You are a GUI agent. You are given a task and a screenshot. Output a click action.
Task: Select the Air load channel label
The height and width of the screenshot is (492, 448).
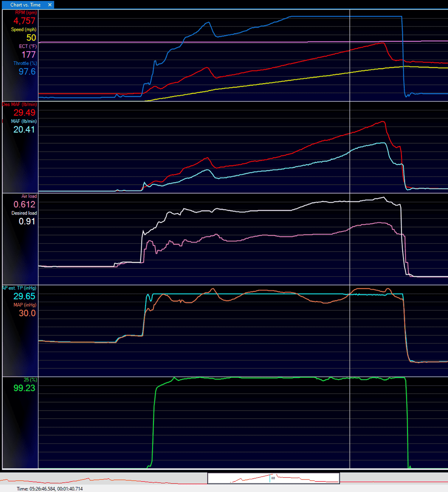pyautogui.click(x=29, y=196)
